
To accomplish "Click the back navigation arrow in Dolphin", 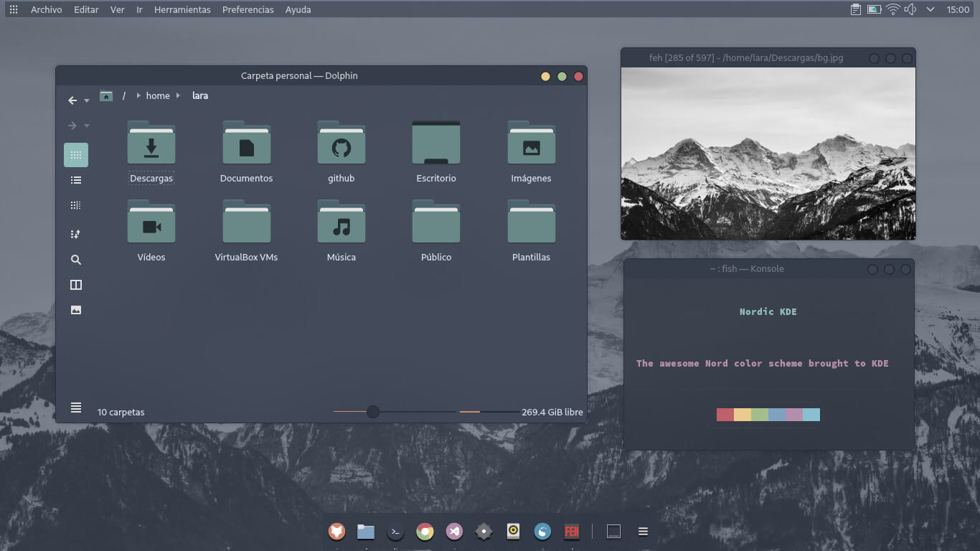I will [x=72, y=100].
